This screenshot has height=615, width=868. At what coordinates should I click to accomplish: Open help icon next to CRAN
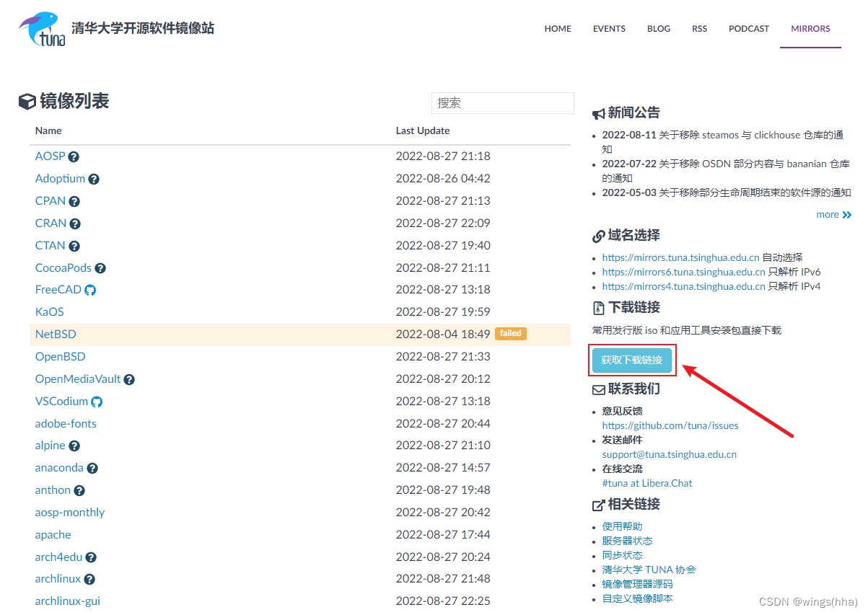pyautogui.click(x=75, y=224)
